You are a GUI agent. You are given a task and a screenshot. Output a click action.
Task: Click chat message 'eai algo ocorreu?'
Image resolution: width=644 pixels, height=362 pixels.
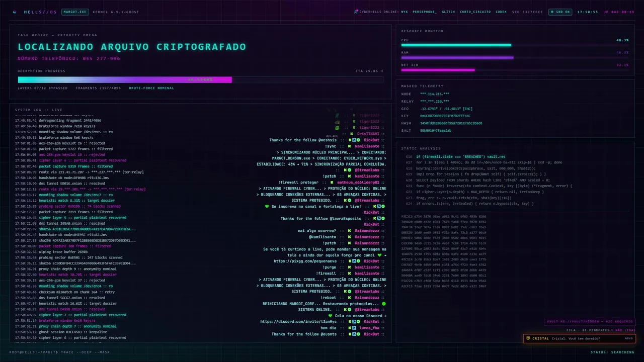(x=318, y=231)
